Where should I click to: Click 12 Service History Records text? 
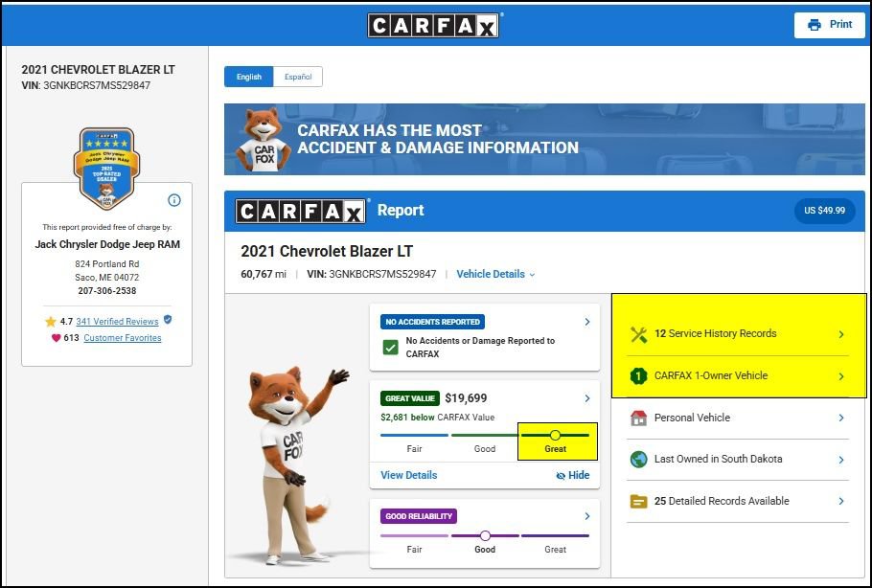[x=715, y=333]
